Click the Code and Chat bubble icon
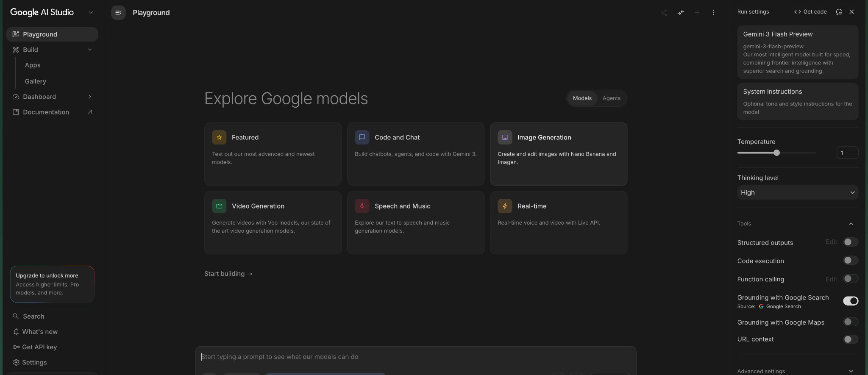This screenshot has height=375, width=868. click(362, 137)
